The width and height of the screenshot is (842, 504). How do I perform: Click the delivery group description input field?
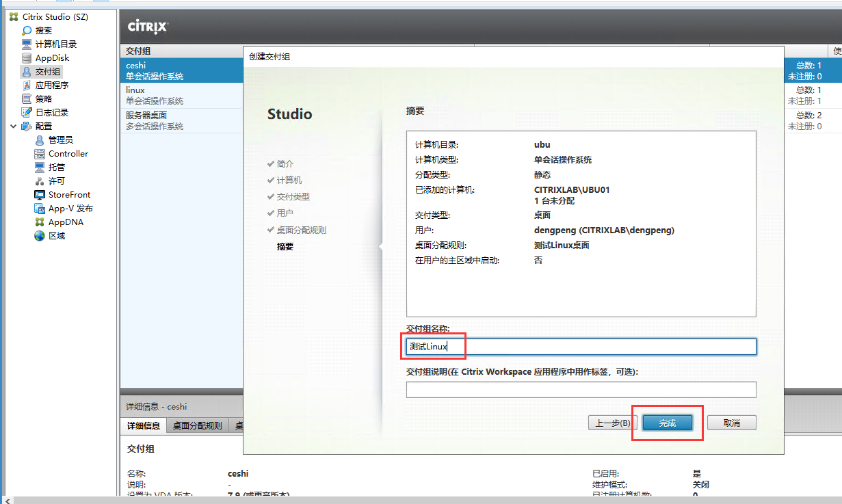click(x=581, y=390)
